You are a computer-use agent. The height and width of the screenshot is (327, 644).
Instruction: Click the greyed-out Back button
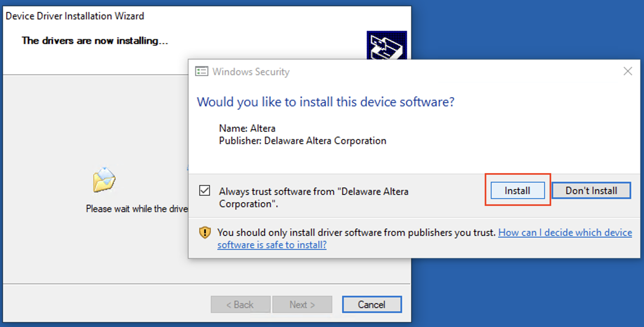240,304
